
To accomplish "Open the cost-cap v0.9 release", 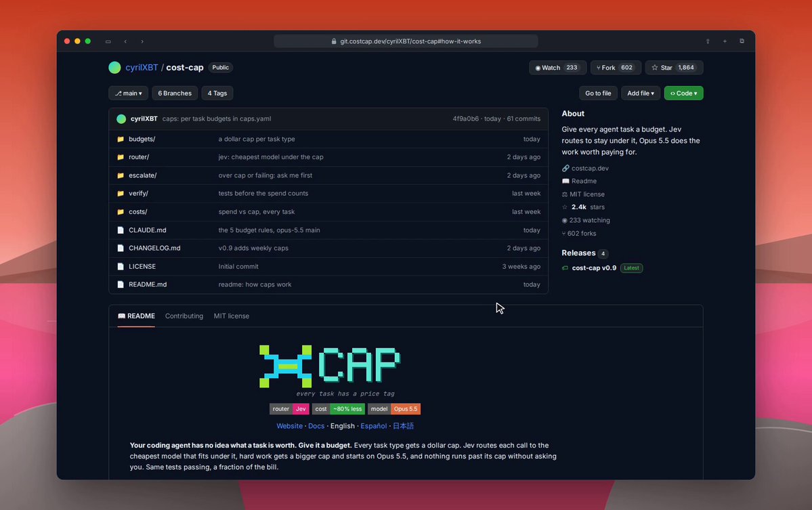I will pyautogui.click(x=594, y=268).
